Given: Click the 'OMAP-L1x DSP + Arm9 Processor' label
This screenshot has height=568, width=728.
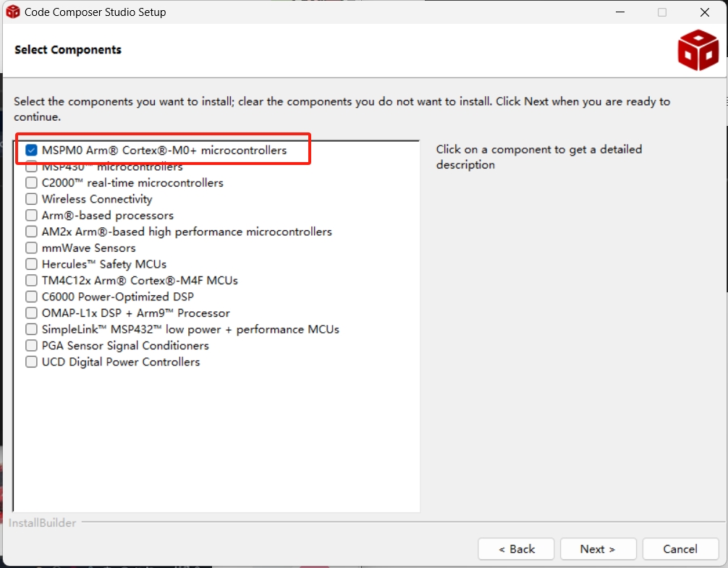Looking at the screenshot, I should [x=136, y=313].
